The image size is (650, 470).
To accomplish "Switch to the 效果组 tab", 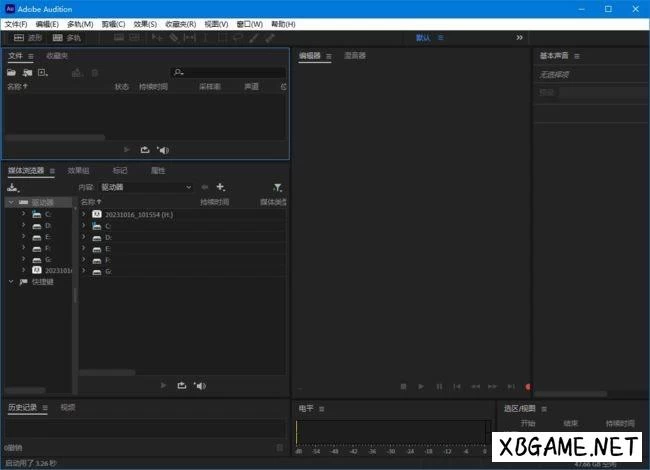I will click(x=78, y=171).
